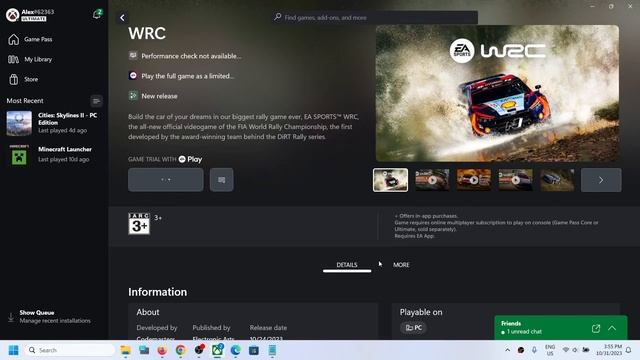
Task: Play the fourth trailer thumbnail
Action: 516,180
